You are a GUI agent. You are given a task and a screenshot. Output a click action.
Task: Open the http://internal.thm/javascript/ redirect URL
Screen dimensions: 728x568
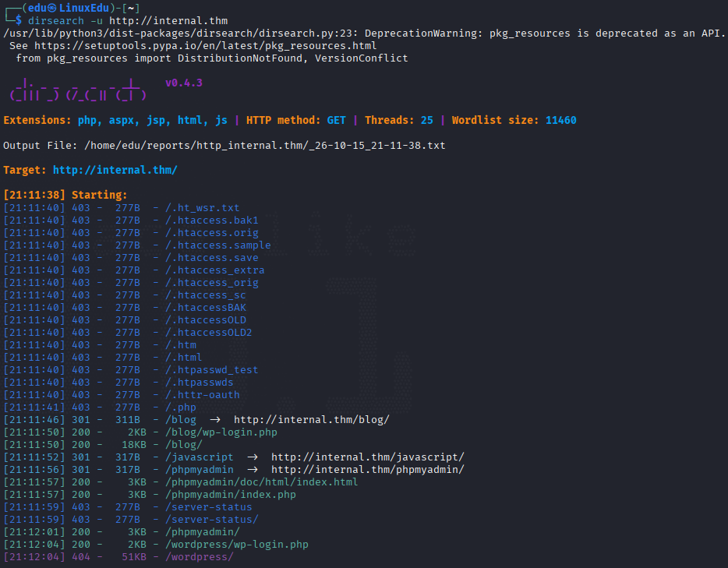(368, 457)
